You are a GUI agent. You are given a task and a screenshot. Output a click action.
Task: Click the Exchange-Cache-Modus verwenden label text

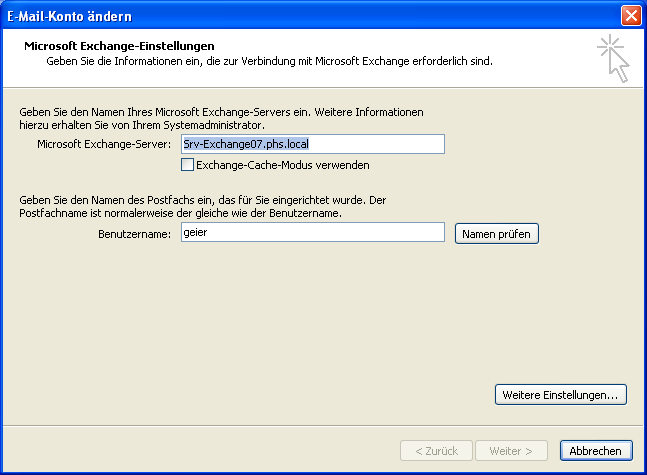point(283,164)
